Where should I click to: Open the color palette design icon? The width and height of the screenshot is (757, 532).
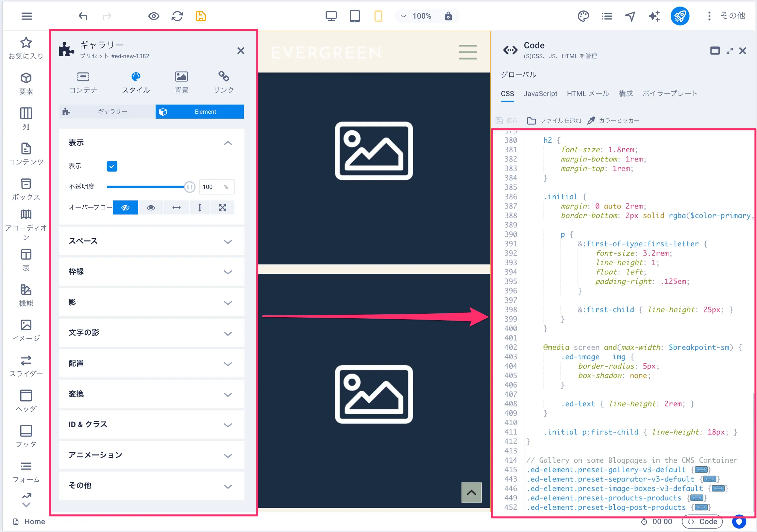pos(583,16)
